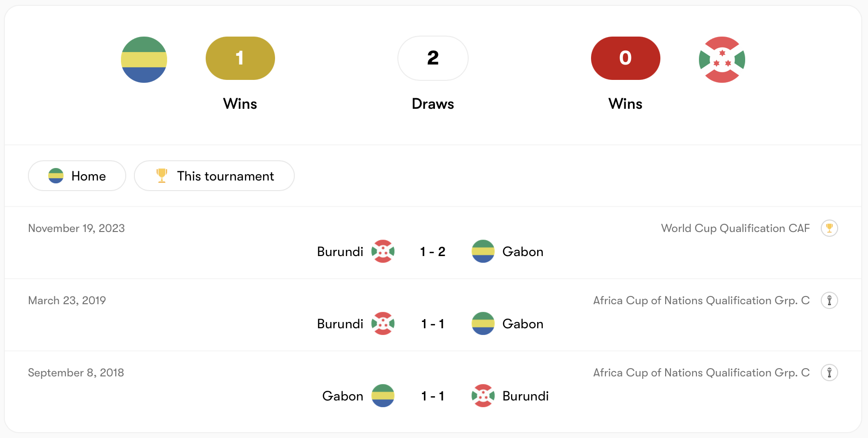868x438 pixels.
Task: Click the World Cup Qualification trophy icon
Action: click(829, 228)
